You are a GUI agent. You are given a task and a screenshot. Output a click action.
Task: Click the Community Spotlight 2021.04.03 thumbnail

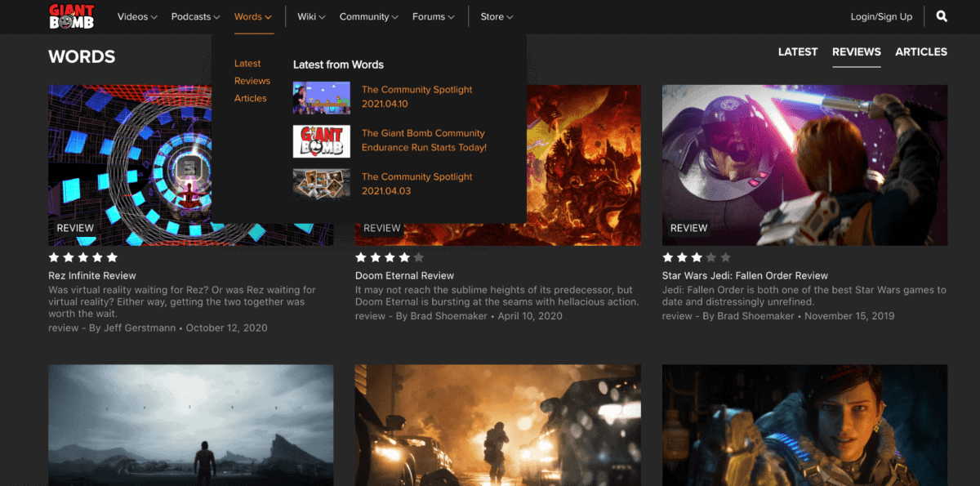321,183
